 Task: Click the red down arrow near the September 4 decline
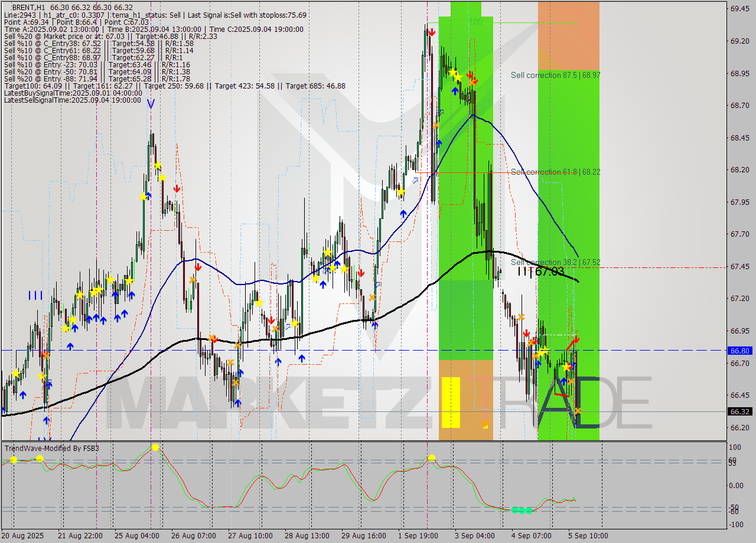pos(526,332)
